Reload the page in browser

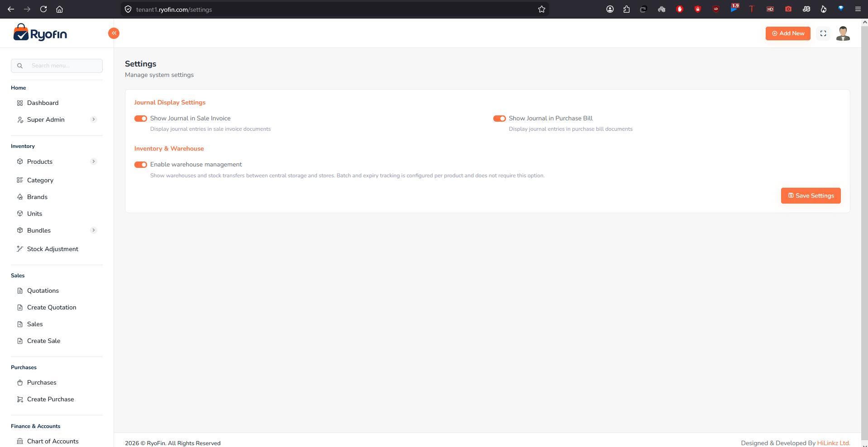[43, 9]
